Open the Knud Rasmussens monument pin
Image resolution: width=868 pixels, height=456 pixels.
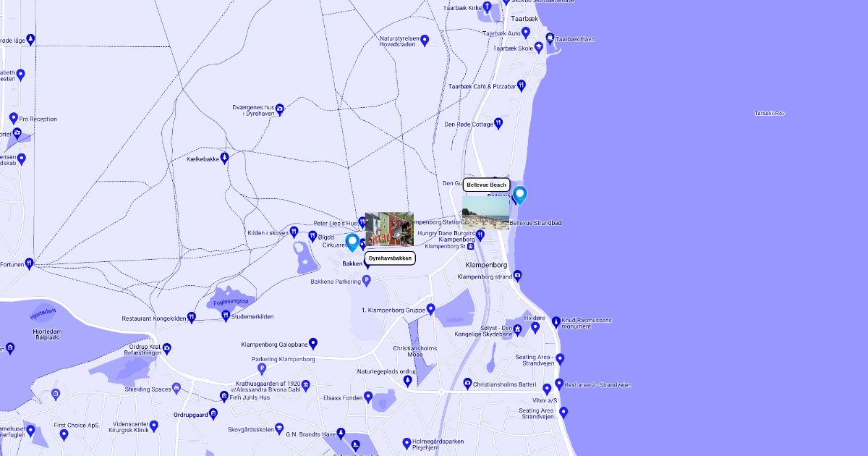(x=556, y=322)
